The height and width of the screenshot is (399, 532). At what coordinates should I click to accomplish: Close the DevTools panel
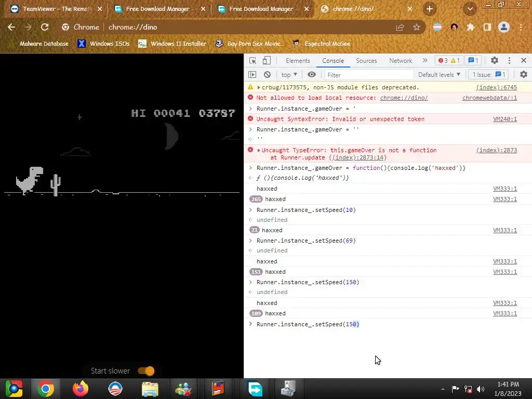click(x=524, y=60)
